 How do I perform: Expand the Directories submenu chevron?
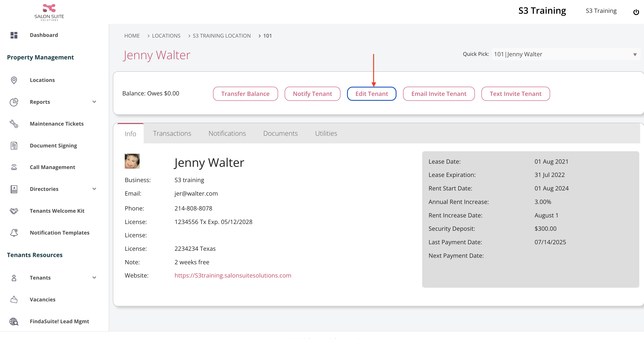coord(94,189)
